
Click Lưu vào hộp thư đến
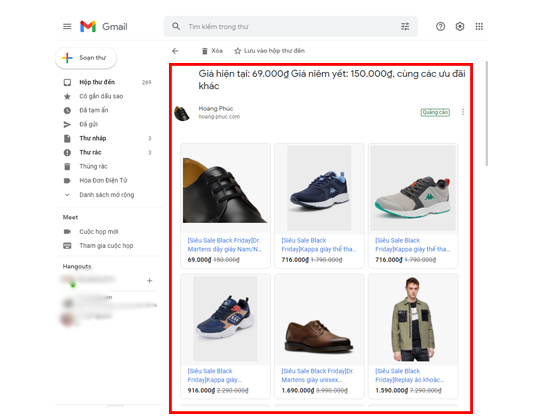pos(274,51)
